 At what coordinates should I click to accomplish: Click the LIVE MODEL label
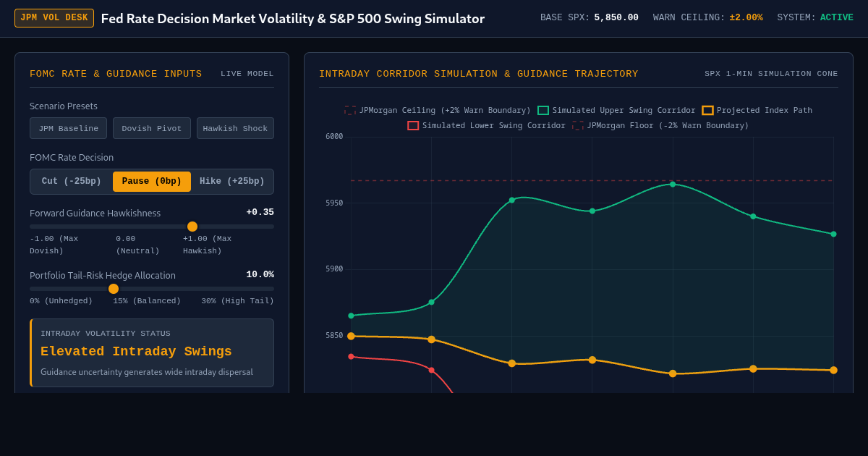pos(247,74)
